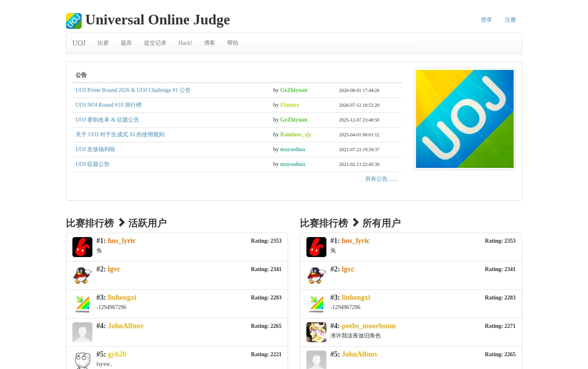The height and width of the screenshot is (369, 588).
Task: Open Flamire's user profile
Action: [290, 105]
